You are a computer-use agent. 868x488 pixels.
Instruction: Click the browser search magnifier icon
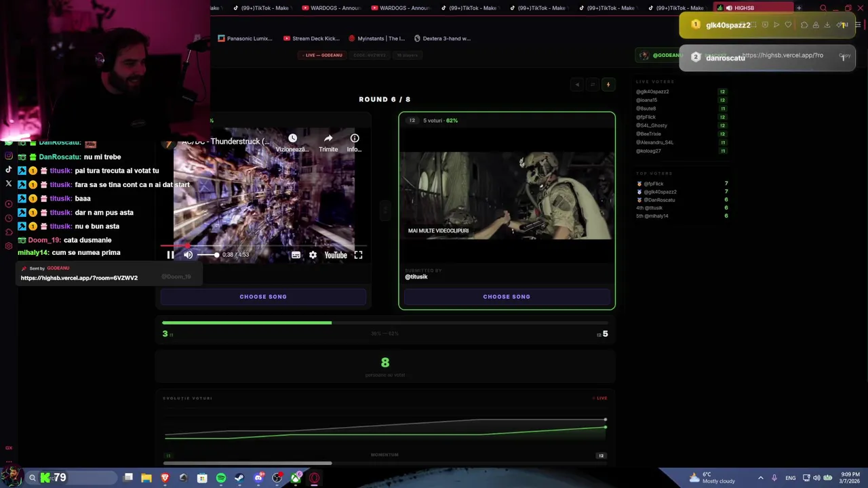tap(823, 8)
